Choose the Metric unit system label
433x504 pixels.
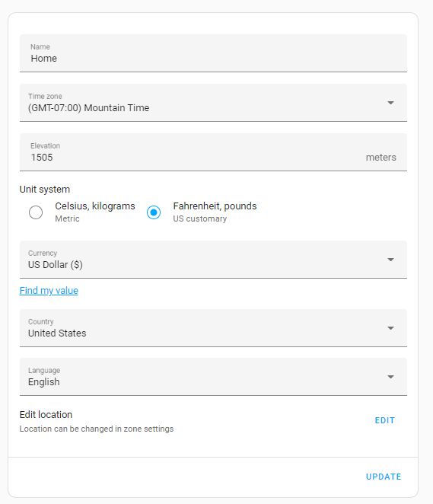click(x=67, y=219)
